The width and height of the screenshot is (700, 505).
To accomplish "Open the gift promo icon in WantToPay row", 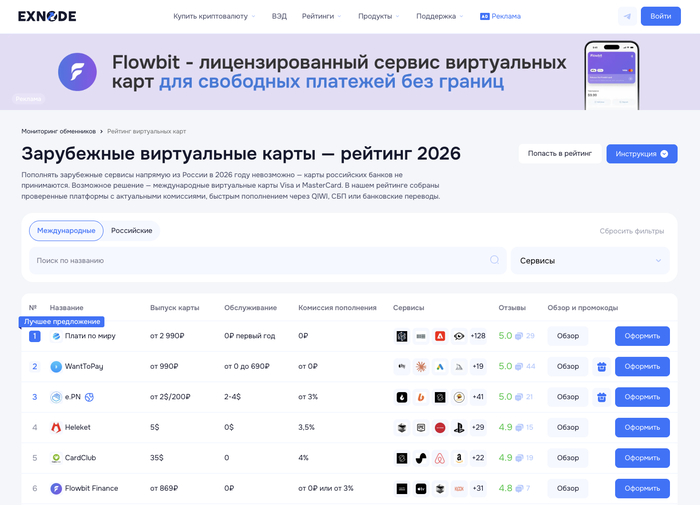I will (x=602, y=367).
